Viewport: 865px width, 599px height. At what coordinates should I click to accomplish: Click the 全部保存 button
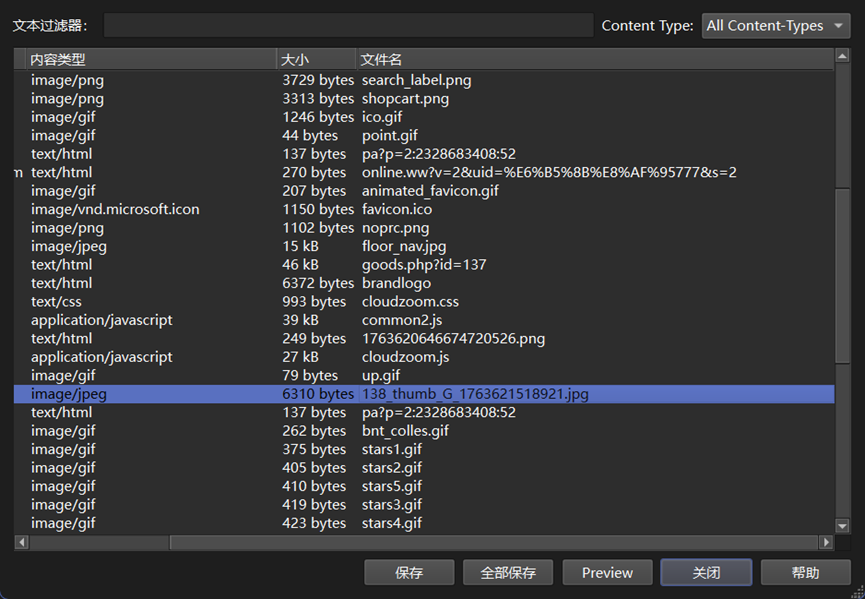(508, 572)
